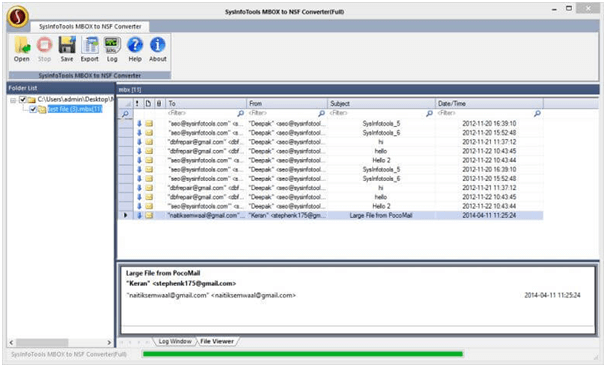
Task: Click the search icon in To filter
Action: click(240, 113)
